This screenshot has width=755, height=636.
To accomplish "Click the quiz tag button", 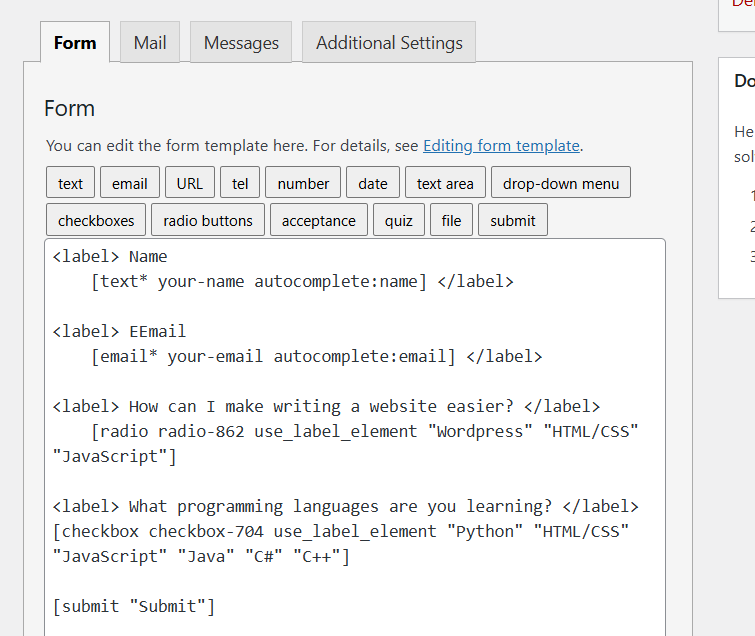I will [x=399, y=220].
